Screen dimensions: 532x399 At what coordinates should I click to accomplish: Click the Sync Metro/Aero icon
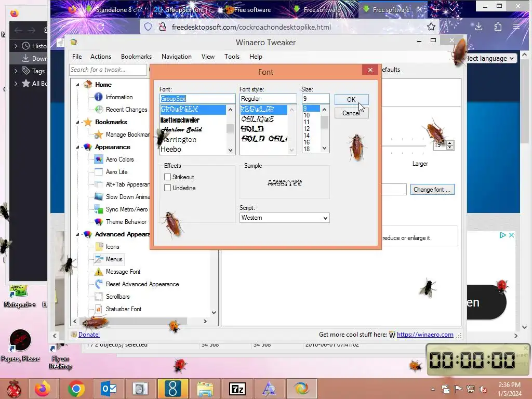pyautogui.click(x=99, y=209)
